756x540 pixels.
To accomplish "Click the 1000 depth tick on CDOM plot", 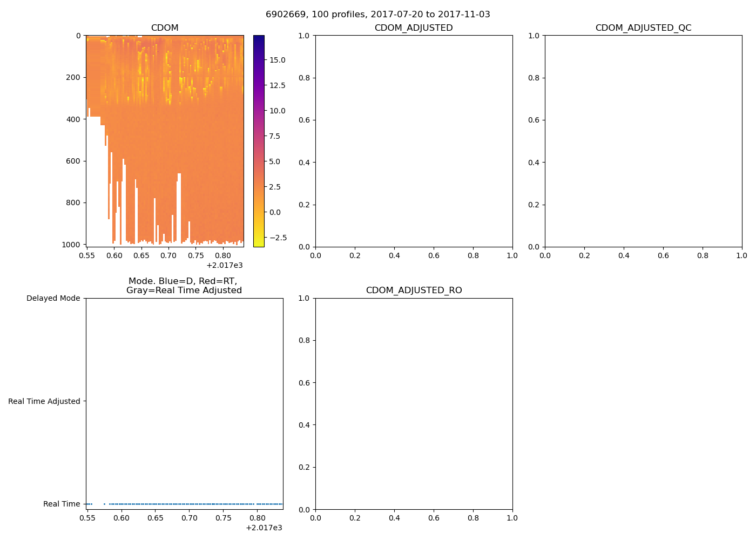I will point(70,245).
